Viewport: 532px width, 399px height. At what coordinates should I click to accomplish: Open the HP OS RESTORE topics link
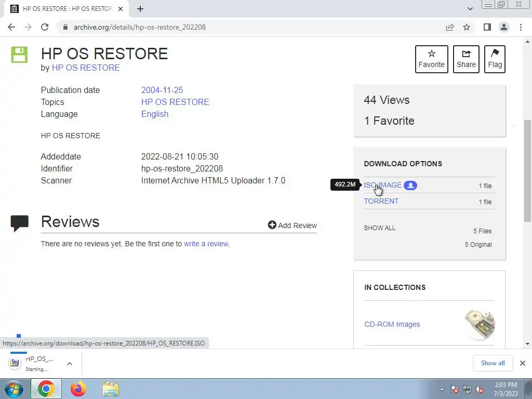pyautogui.click(x=175, y=102)
